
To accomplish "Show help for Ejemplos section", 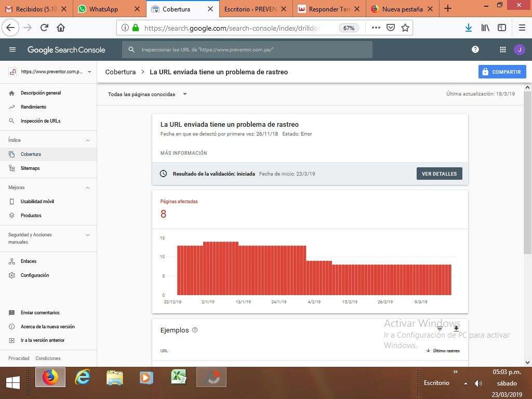I will click(x=195, y=330).
